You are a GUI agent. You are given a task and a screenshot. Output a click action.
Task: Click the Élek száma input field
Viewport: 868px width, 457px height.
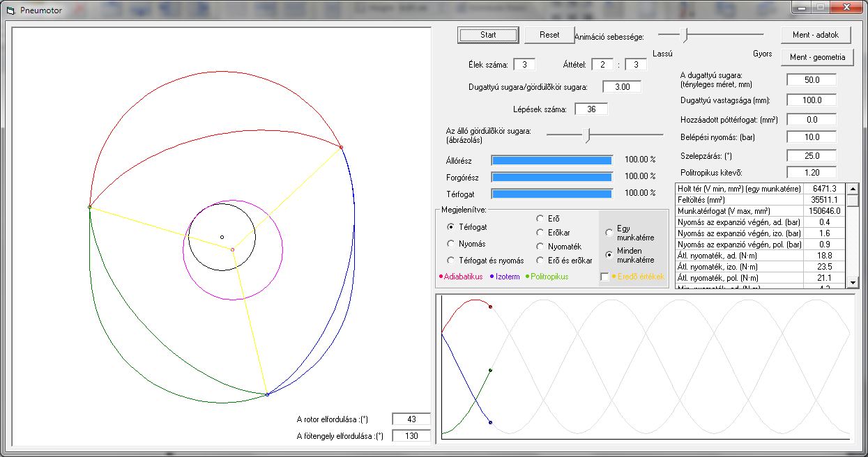[x=524, y=65]
